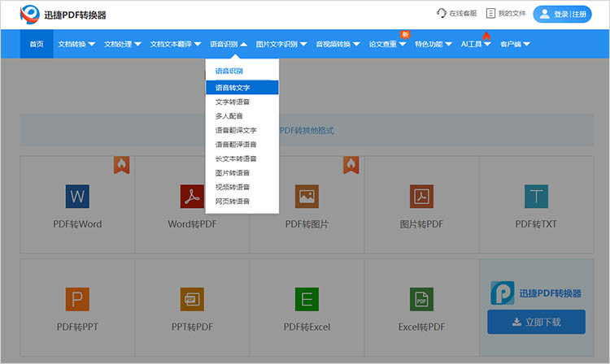Click the 立即下载 button

click(536, 322)
